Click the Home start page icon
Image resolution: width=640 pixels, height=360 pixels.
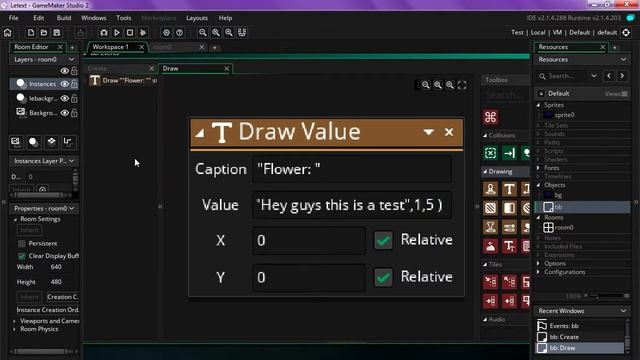tap(8, 33)
